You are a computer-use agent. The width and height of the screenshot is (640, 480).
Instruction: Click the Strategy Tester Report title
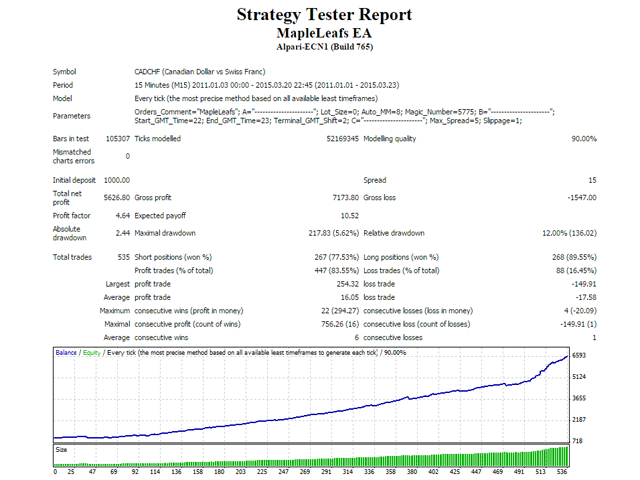pos(324,15)
